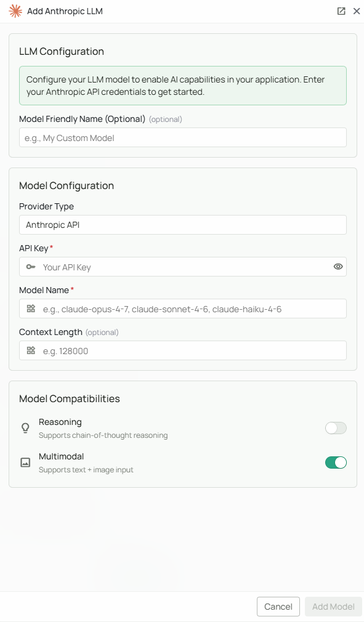Click the Anthropic starburst logo icon

[15, 11]
